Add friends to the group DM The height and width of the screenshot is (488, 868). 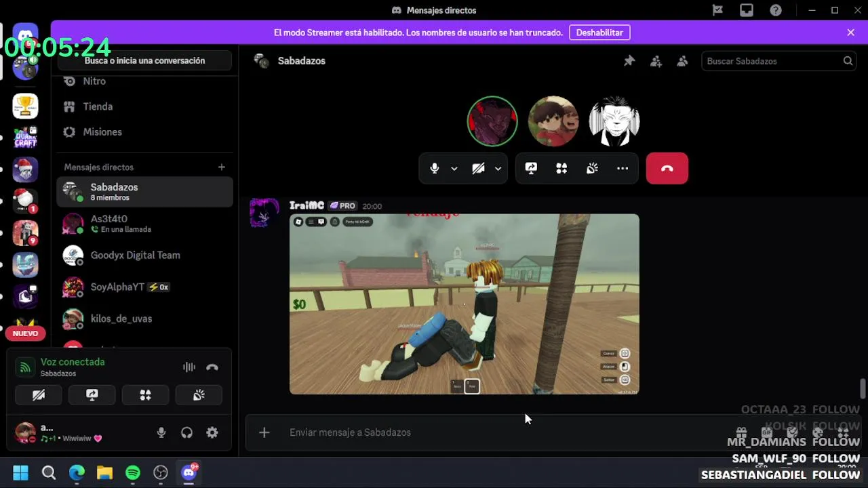(656, 61)
